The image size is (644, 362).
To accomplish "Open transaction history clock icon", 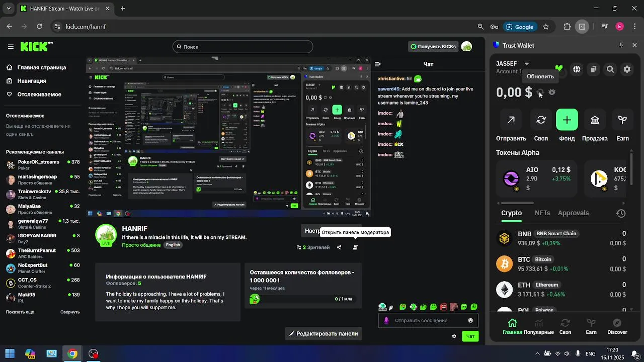I will 621,213.
